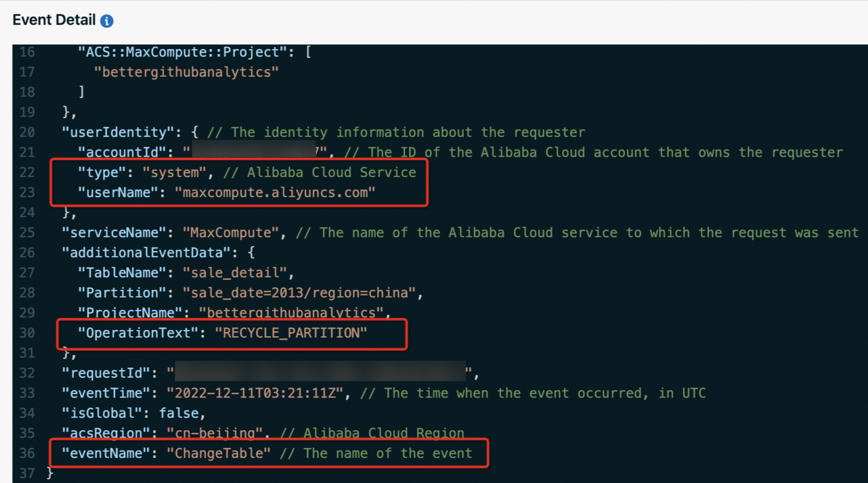868x483 pixels.
Task: Click line number 16 in the gutter
Action: point(27,52)
